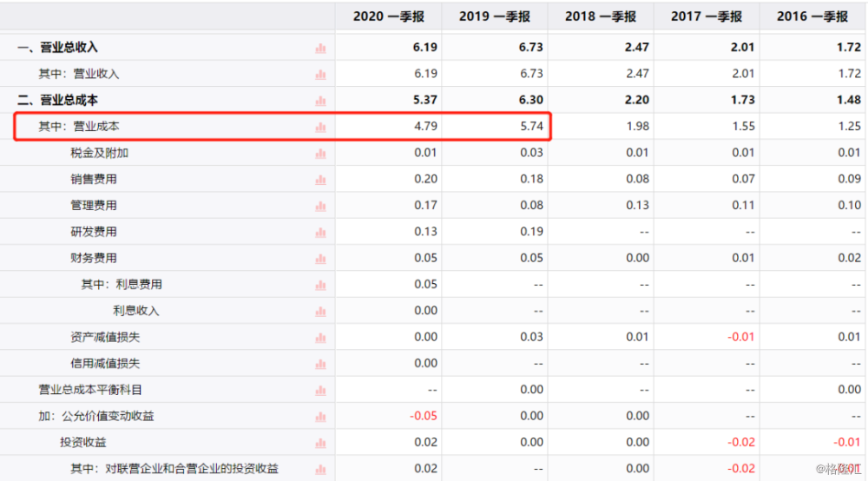Viewport: 868px width, 481px height.
Task: Open the 销售费用 bar chart icon
Action: coord(320,180)
